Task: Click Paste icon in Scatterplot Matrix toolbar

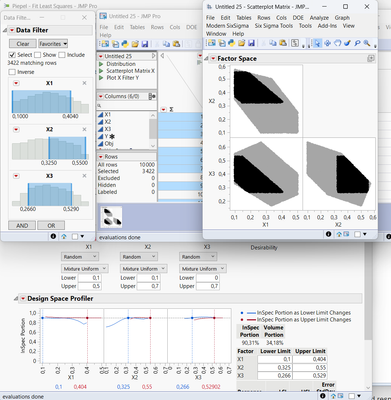Action: tap(283, 43)
